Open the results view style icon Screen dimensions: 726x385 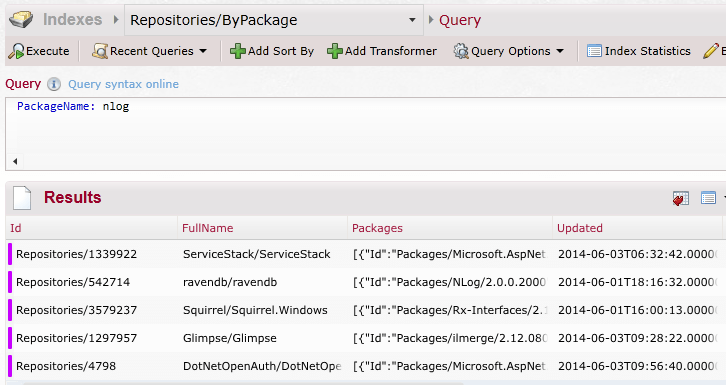708,198
